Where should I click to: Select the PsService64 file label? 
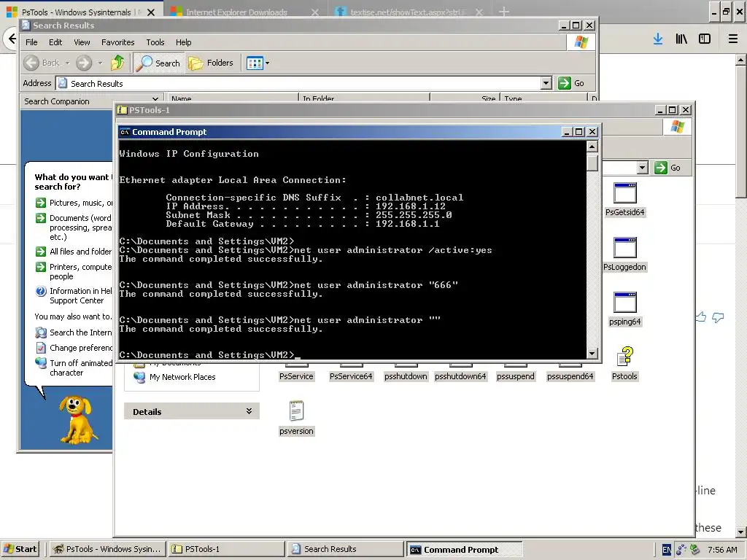[351, 376]
